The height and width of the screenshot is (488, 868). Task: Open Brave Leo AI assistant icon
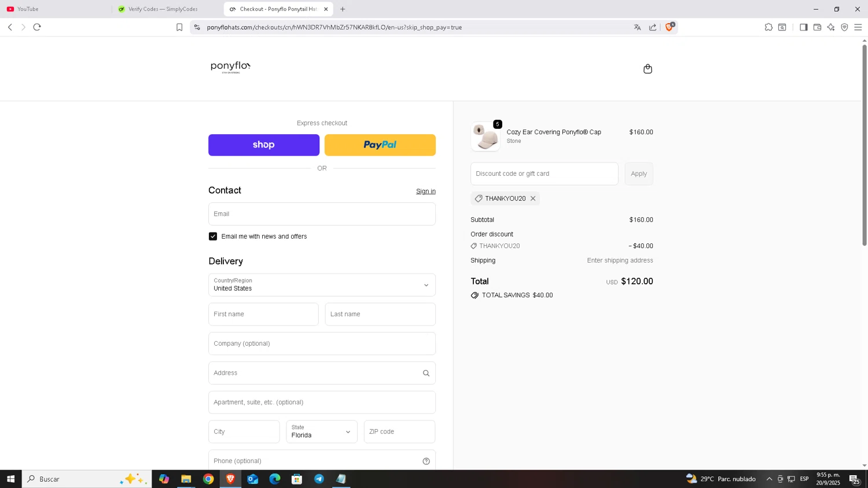[x=831, y=27]
